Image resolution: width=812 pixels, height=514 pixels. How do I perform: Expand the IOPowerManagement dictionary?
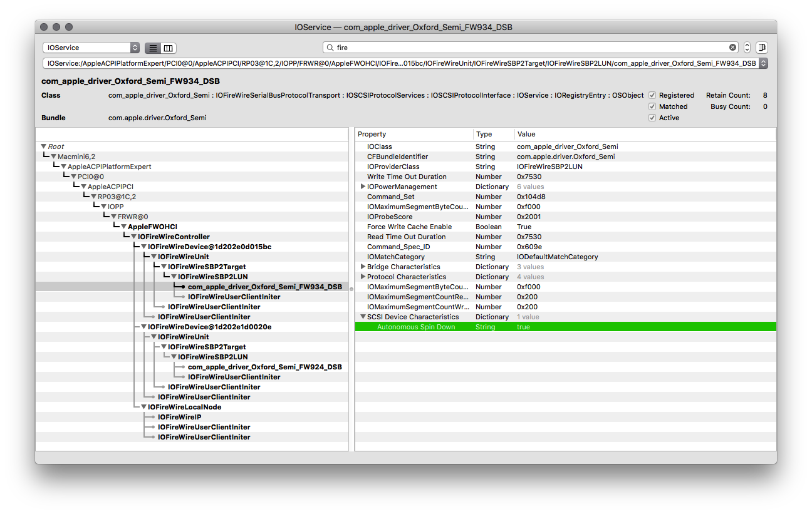[363, 187]
